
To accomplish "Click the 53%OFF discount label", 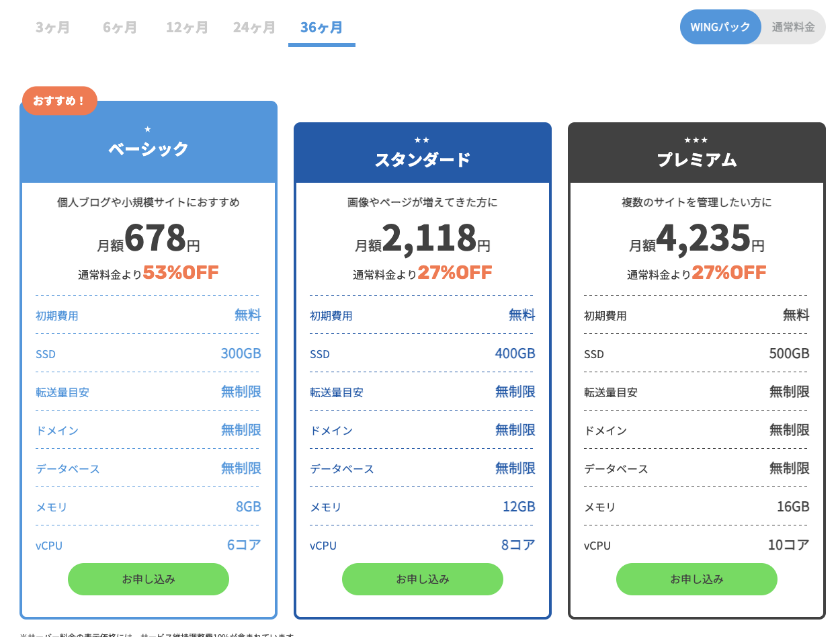I will (x=181, y=272).
